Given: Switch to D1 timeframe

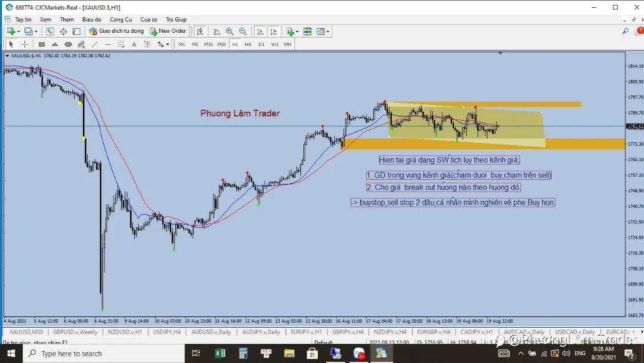Looking at the screenshot, I should [x=261, y=44].
